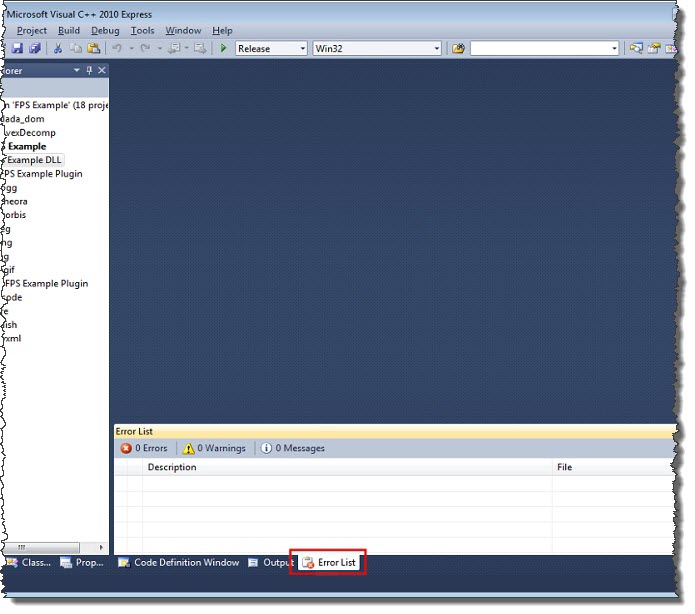Toggle the 0 Errors filter
The width and height of the screenshot is (695, 614).
pyautogui.click(x=144, y=448)
